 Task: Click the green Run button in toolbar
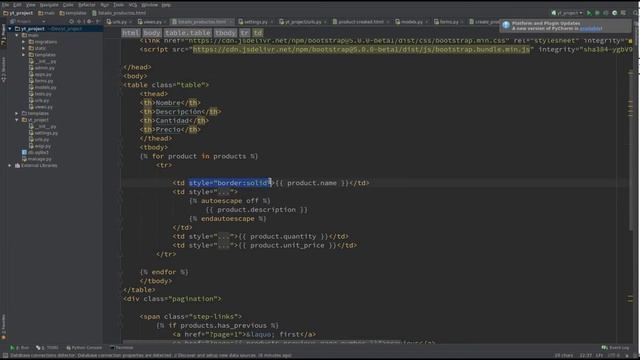(589, 13)
